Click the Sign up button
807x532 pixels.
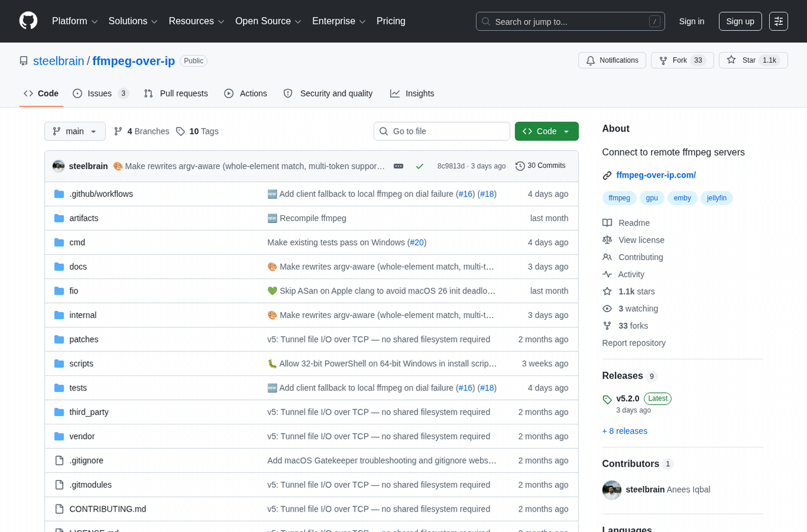(x=740, y=22)
